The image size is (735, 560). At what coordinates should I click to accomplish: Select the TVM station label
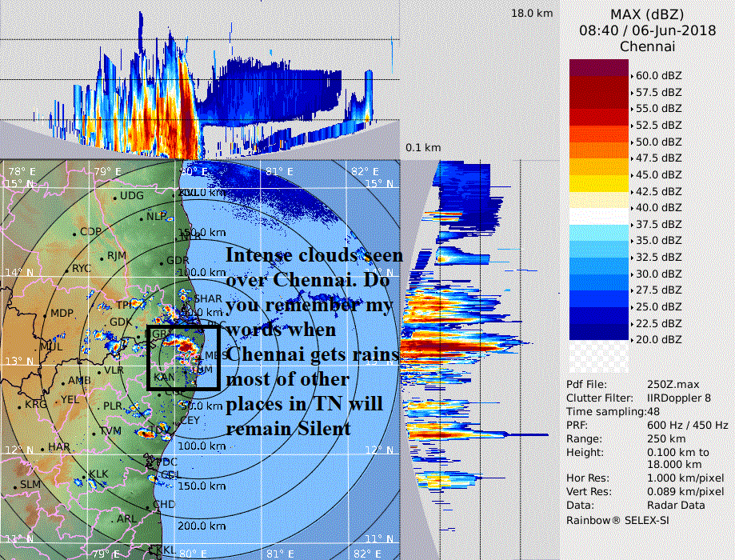tap(110, 431)
